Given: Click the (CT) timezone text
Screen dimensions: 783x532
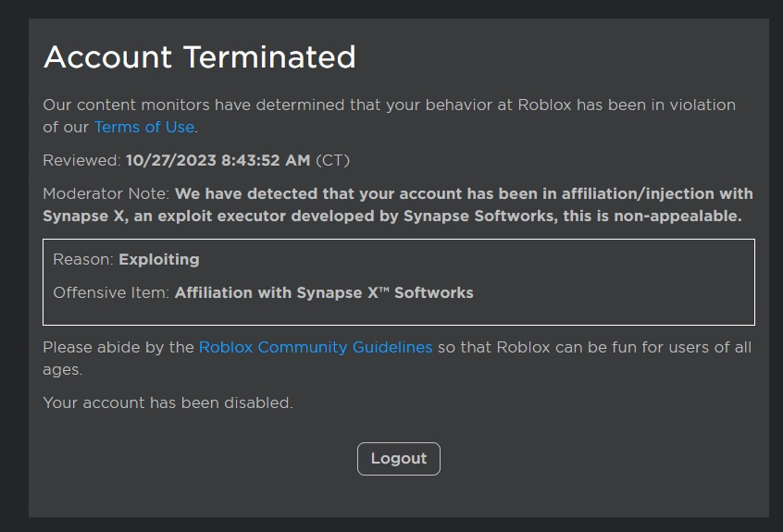Looking at the screenshot, I should [332, 161].
